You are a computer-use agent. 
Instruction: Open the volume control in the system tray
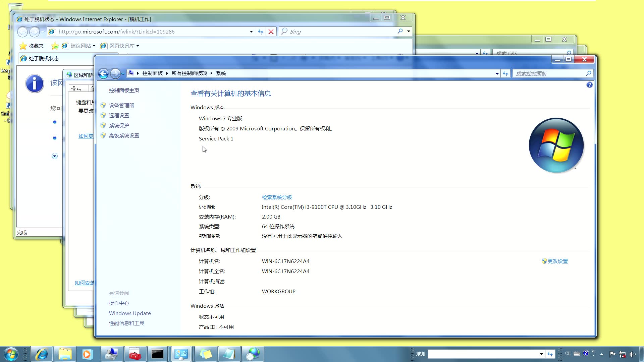(x=633, y=354)
